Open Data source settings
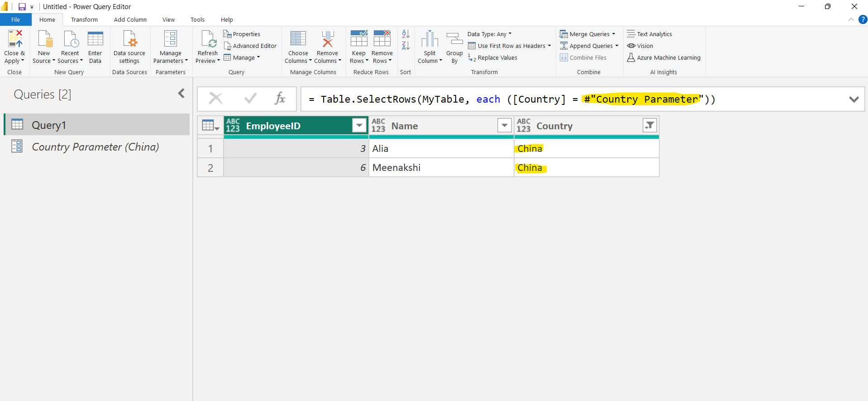868x401 pixels. tap(129, 39)
